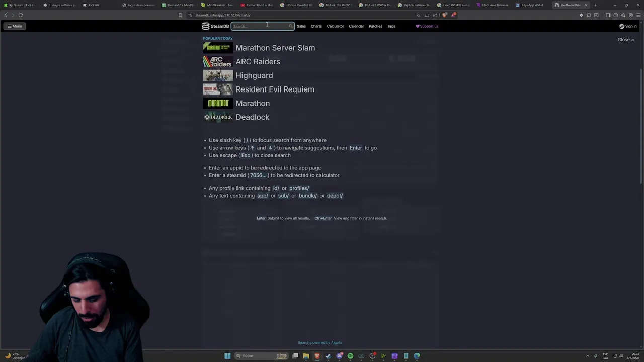Click the Deadlock logo thumbnail
This screenshot has width=644, height=362.
click(218, 117)
